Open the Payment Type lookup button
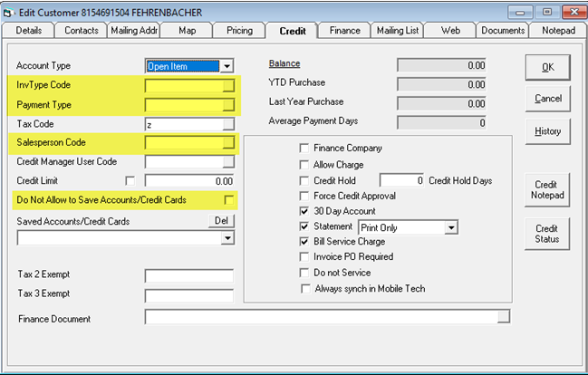 228,105
